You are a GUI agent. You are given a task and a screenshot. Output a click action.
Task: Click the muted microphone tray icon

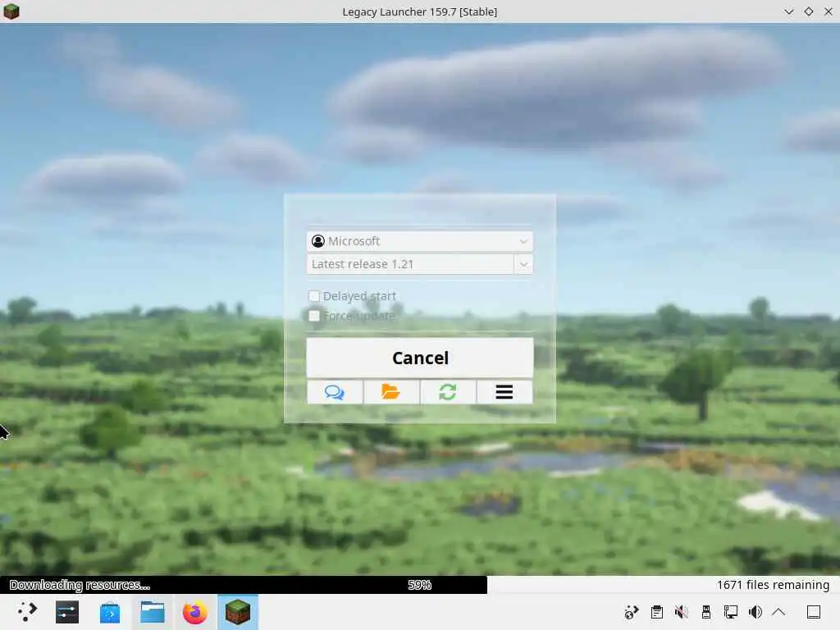click(x=682, y=612)
